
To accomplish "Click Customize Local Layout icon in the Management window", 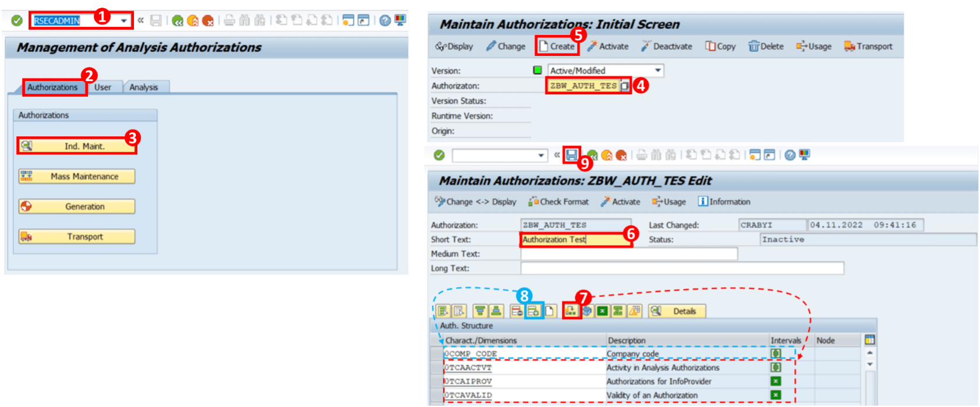I will click(400, 20).
